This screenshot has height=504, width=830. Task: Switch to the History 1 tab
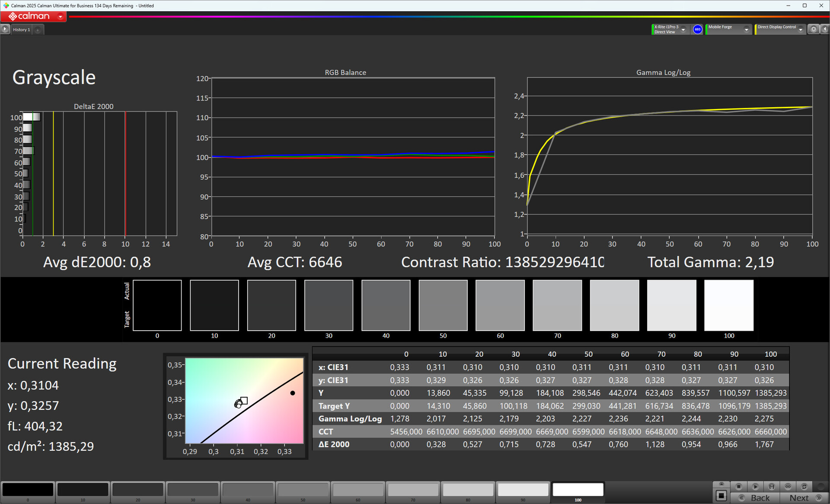point(21,29)
